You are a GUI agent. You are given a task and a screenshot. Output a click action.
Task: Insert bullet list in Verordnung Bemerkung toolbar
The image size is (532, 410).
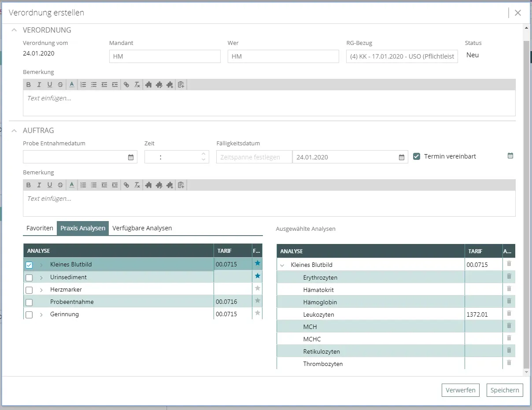[x=94, y=85]
